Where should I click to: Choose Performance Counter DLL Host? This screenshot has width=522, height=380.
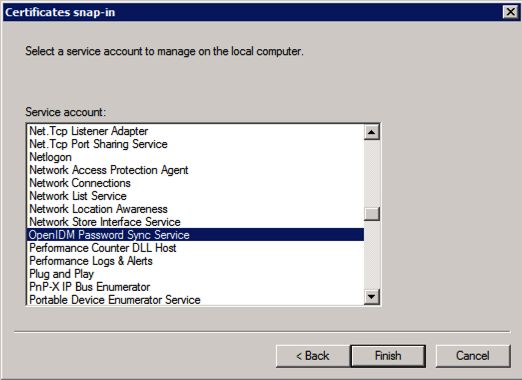[195, 248]
